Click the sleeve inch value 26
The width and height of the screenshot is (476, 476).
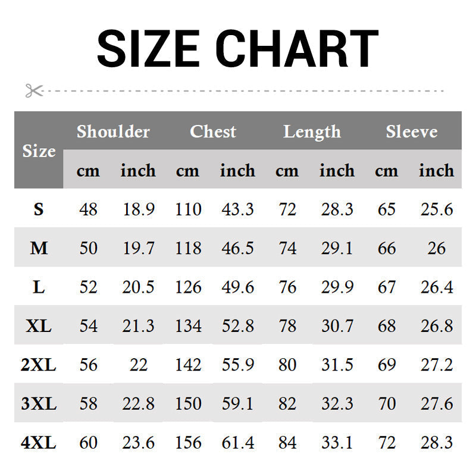point(437,248)
